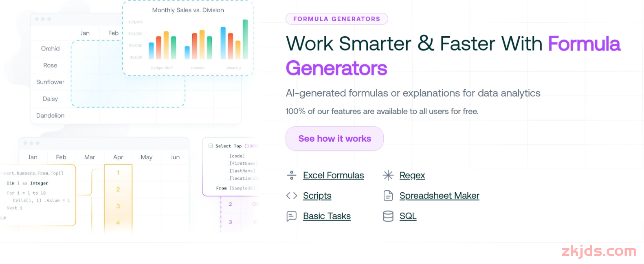Click the Basic Tasks chat bubble icon

292,216
